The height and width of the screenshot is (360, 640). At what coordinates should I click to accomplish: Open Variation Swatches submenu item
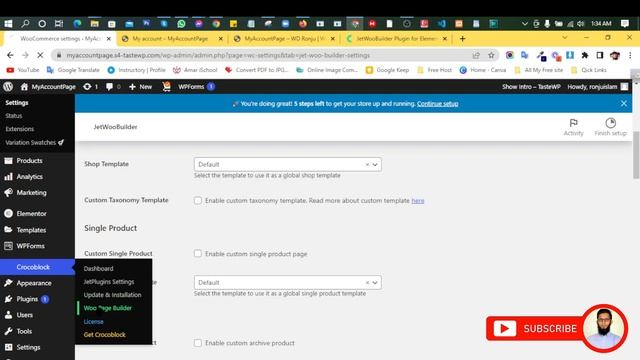point(34,142)
